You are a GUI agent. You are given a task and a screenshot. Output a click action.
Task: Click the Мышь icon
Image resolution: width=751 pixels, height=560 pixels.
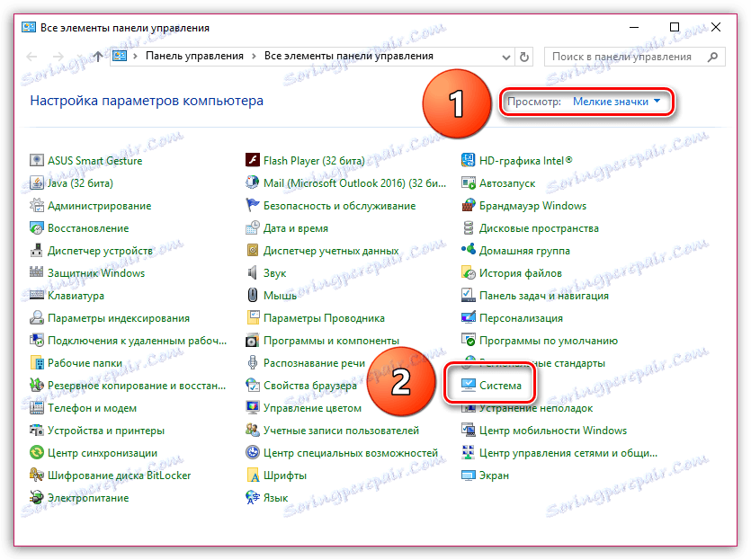tap(253, 296)
